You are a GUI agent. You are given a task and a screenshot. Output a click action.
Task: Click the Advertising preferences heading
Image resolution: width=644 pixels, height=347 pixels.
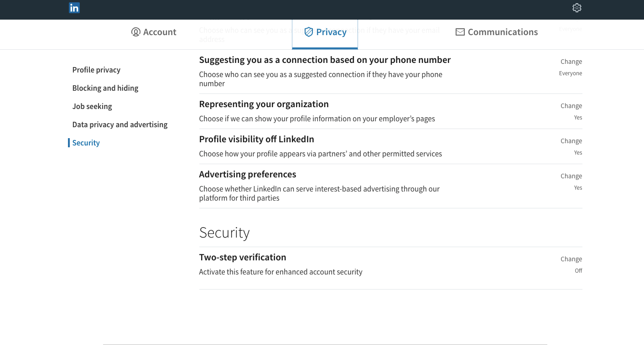click(x=248, y=174)
